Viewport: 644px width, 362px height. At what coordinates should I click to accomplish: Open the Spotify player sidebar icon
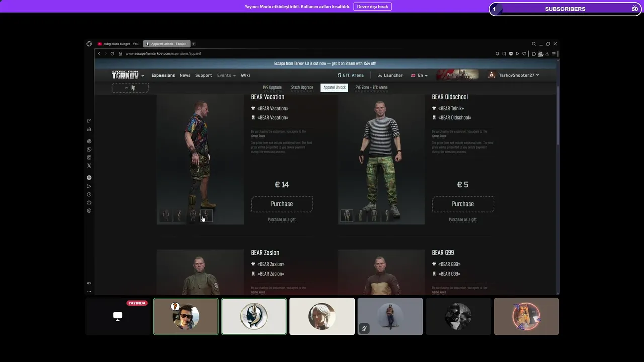pos(89,178)
